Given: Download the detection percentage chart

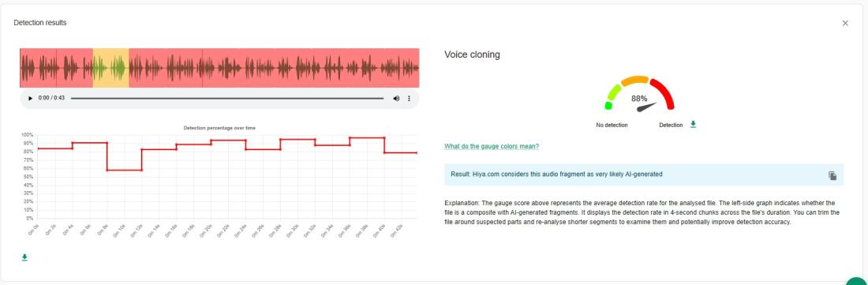Looking at the screenshot, I should point(24,258).
